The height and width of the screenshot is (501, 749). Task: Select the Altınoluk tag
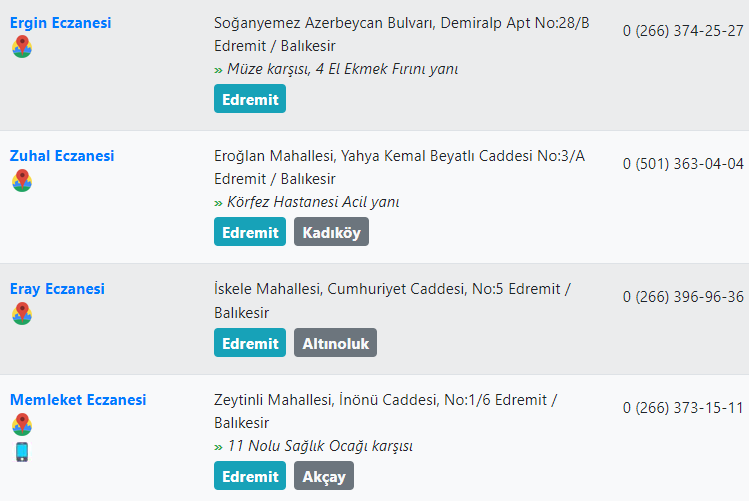pyautogui.click(x=335, y=342)
